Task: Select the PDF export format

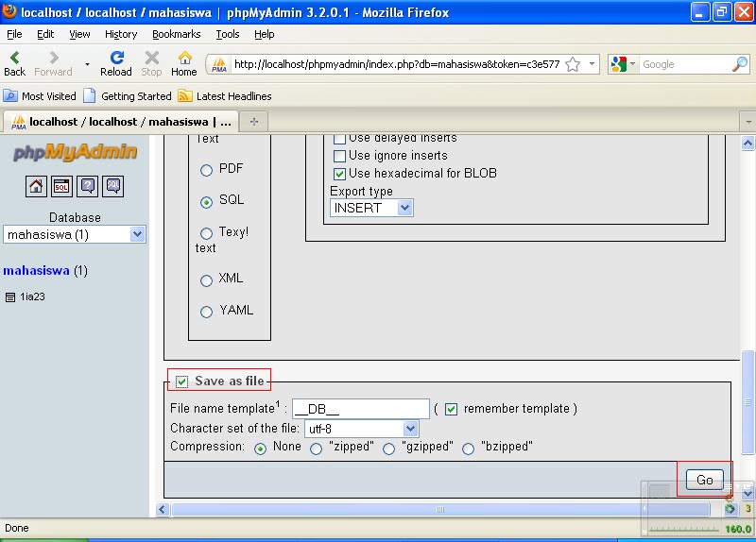Action: [x=206, y=170]
